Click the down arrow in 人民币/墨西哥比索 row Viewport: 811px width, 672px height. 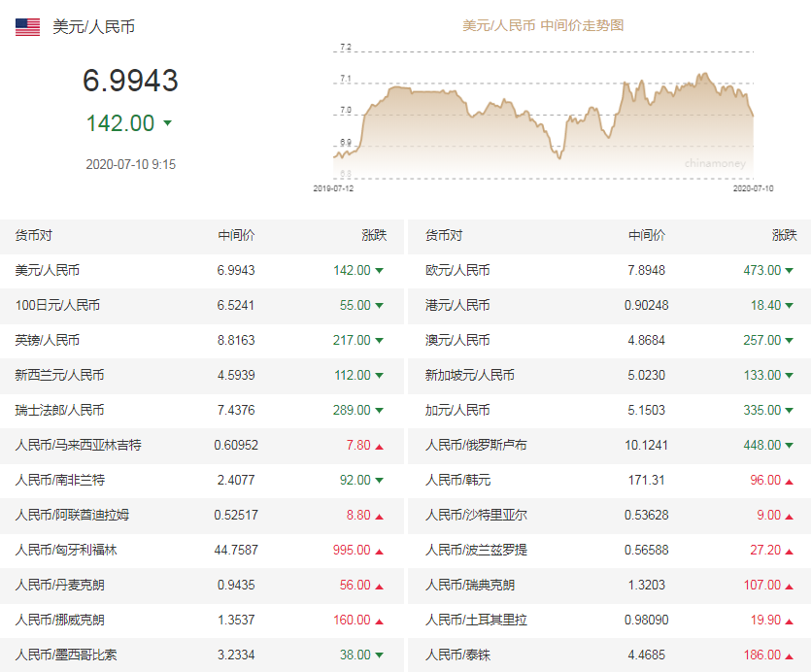click(x=379, y=655)
